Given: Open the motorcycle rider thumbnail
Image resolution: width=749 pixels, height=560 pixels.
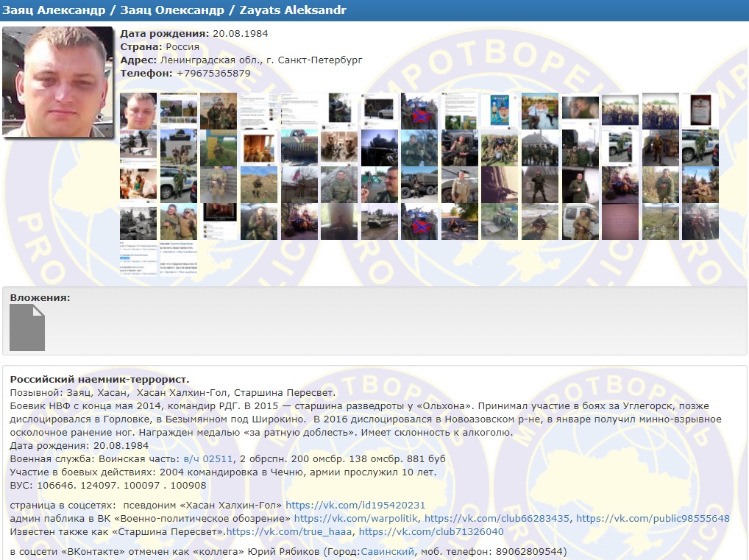Looking at the screenshot, I should pyautogui.click(x=500, y=221).
